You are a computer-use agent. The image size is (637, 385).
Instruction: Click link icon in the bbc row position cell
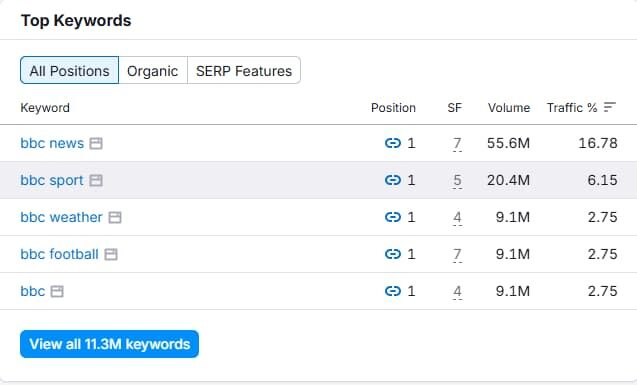pyautogui.click(x=393, y=291)
